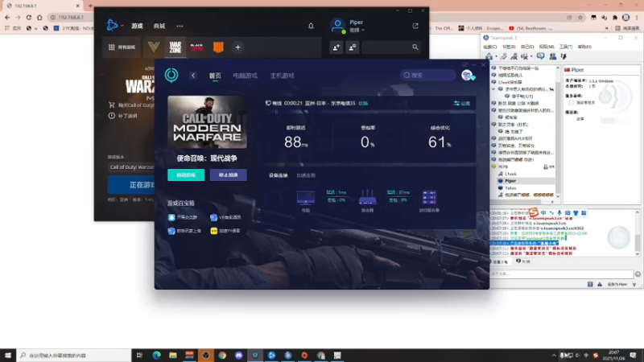Click the TeamSpeak emoji button beside chat input

click(638, 274)
